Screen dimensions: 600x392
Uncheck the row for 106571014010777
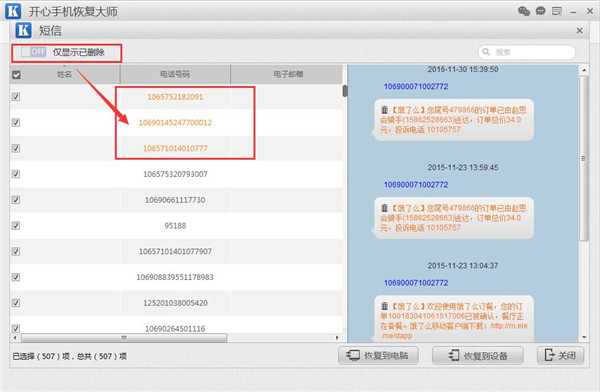[x=16, y=148]
